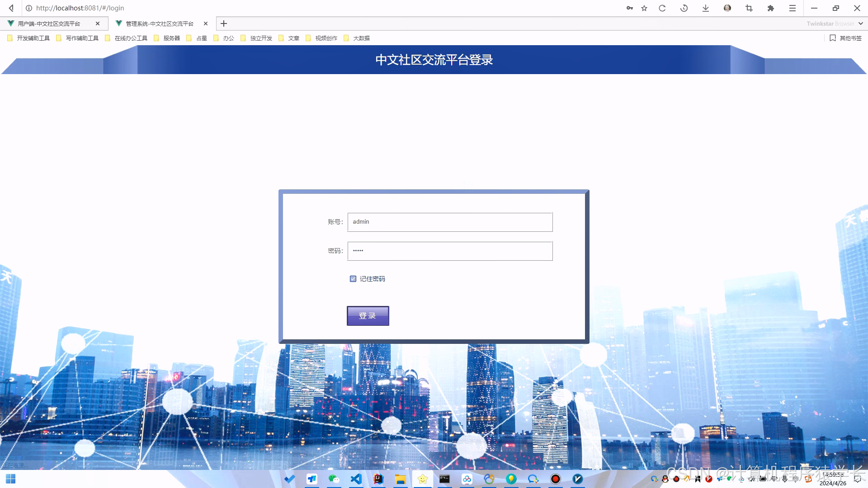Image resolution: width=868 pixels, height=488 pixels.
Task: Open IntelliJ IDEA from the taskbar
Action: 378,479
